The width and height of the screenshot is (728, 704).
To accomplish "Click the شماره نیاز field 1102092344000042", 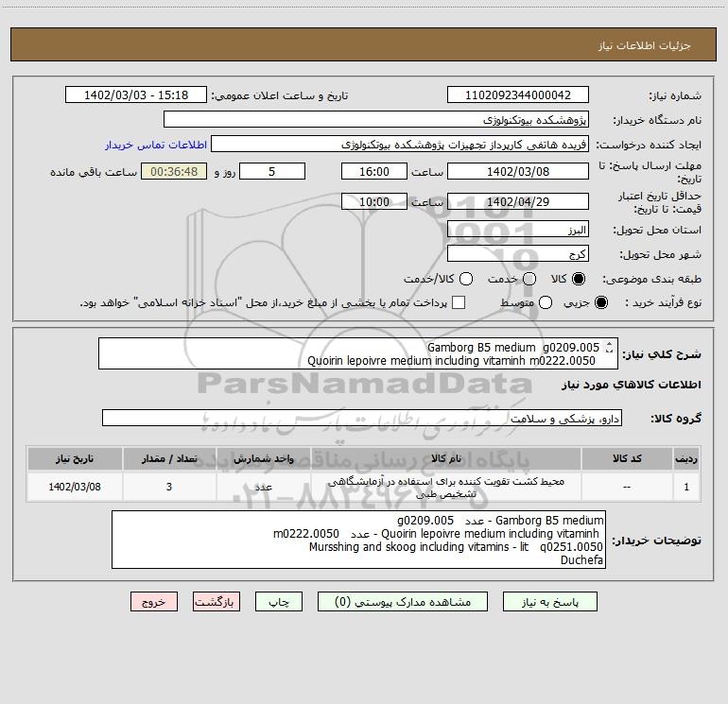I will (x=518, y=95).
